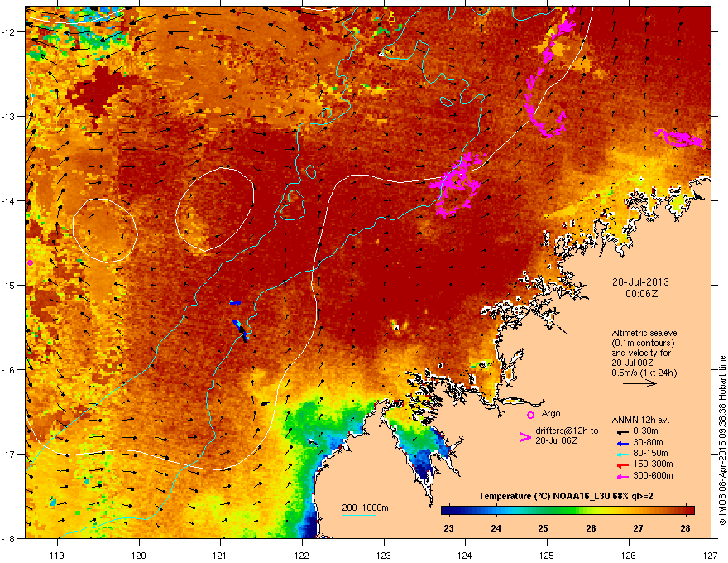Click the Argo legend label
728x563 pixels.
[551, 413]
